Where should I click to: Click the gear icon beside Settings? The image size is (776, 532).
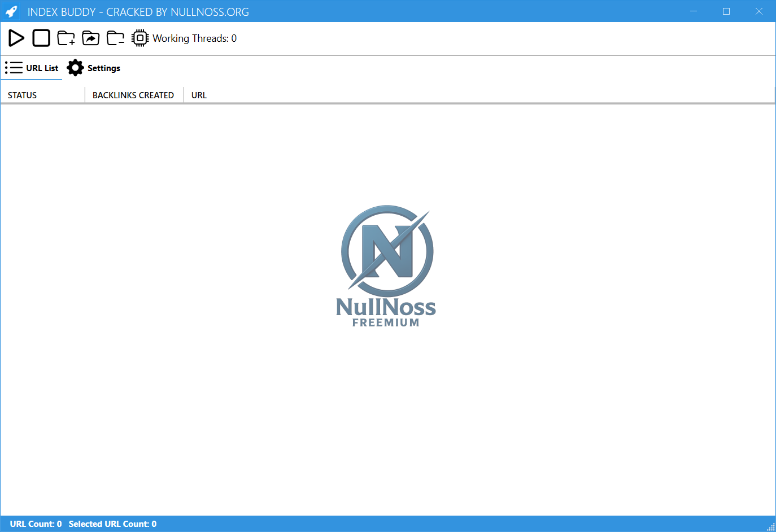75,67
